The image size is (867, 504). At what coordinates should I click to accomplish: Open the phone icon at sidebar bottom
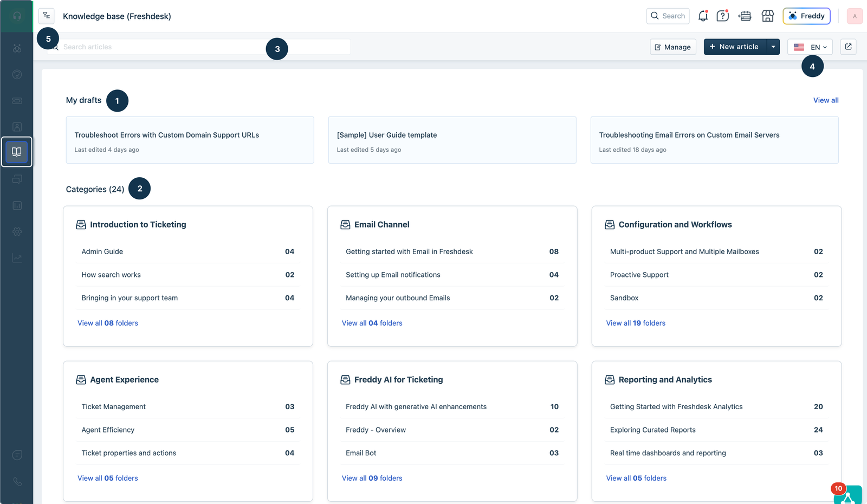(x=17, y=482)
